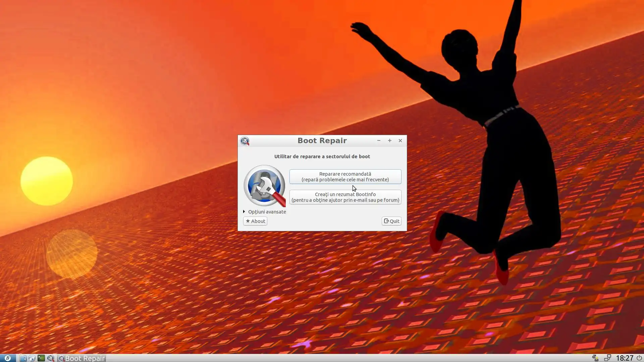
Task: Open the web browser globe icon
Action: [32, 358]
